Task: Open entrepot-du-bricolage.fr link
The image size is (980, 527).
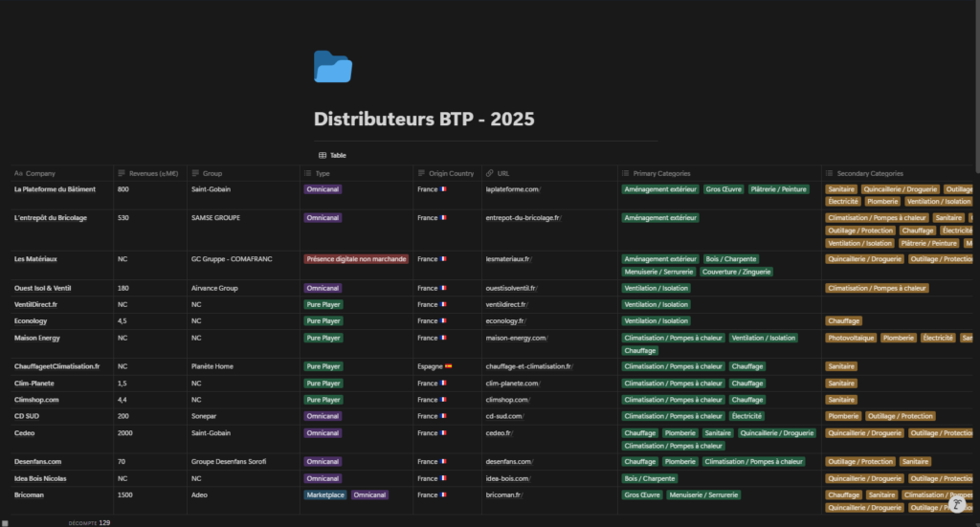Action: 523,218
